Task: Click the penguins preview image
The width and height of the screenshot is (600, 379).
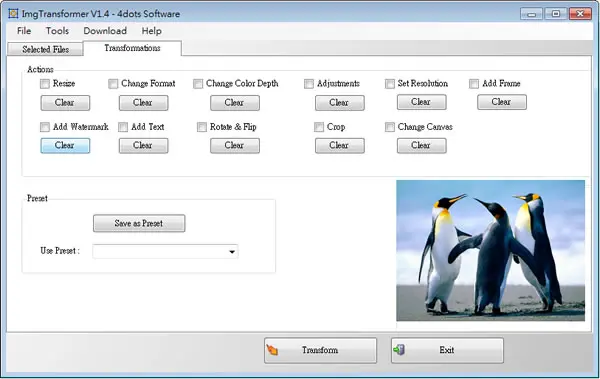Action: pos(491,251)
